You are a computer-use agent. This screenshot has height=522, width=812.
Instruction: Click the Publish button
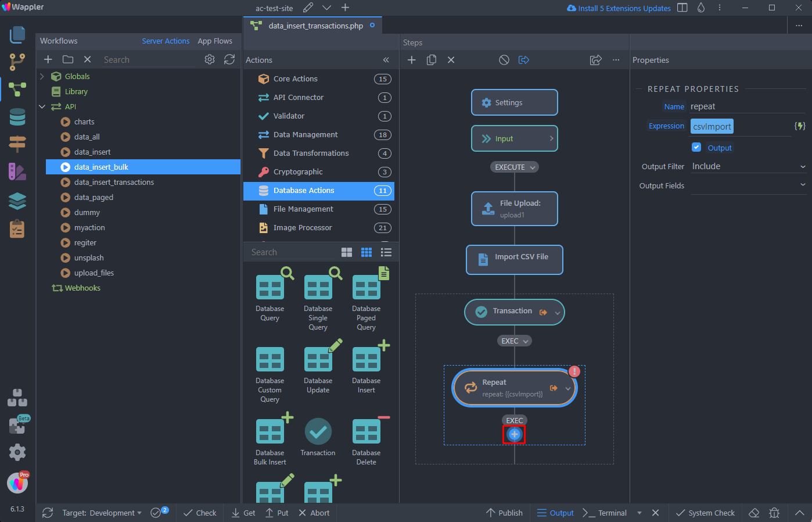click(x=504, y=513)
